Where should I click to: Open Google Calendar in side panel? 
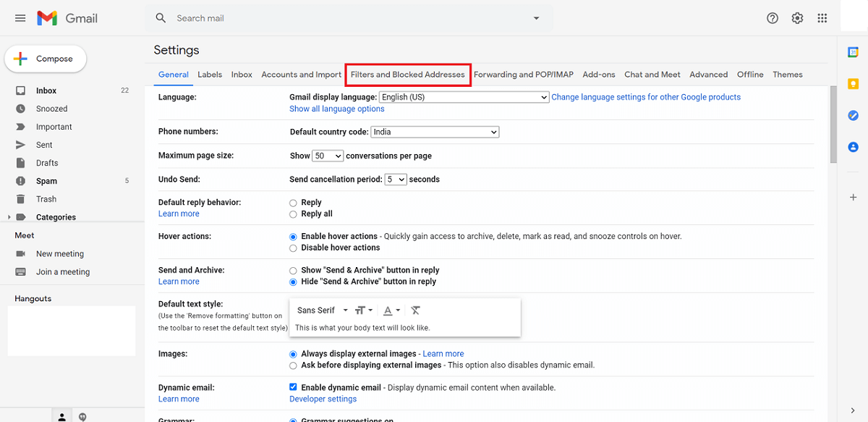tap(853, 52)
